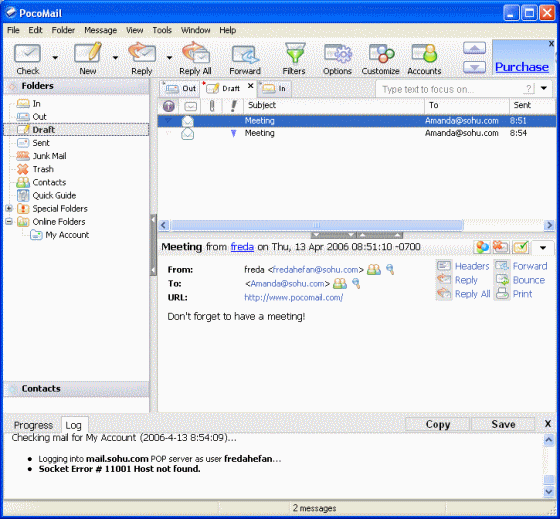Select the Log tab
Image resolution: width=560 pixels, height=519 pixels.
(74, 425)
